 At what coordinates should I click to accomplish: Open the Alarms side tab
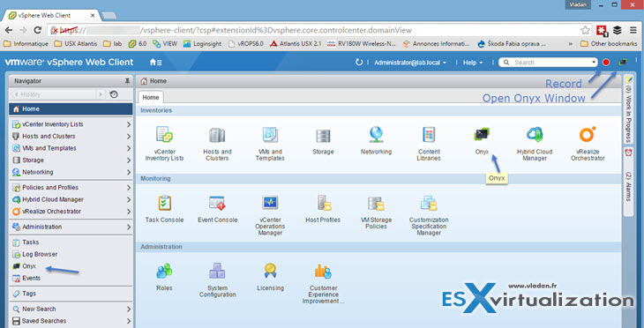(x=628, y=181)
